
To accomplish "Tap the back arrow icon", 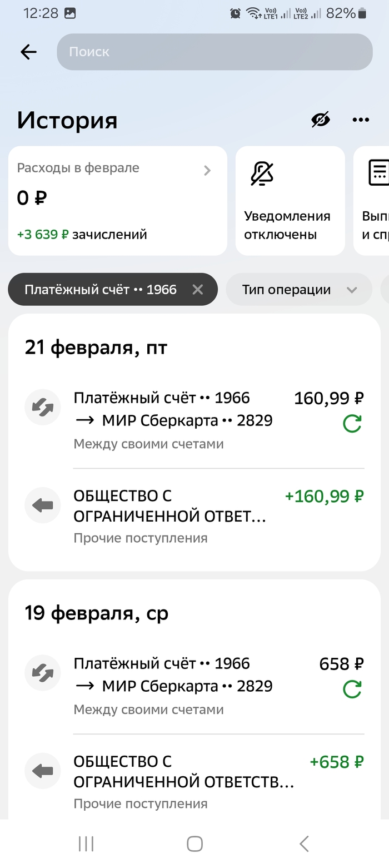I will [28, 52].
